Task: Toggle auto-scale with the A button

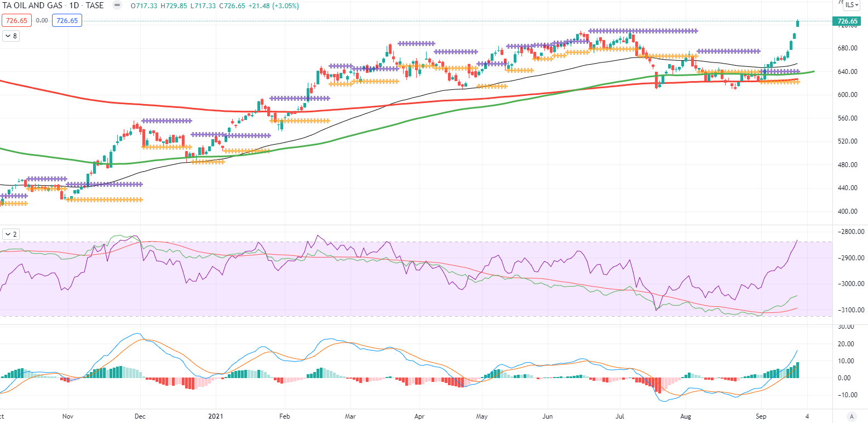Action: [x=851, y=416]
